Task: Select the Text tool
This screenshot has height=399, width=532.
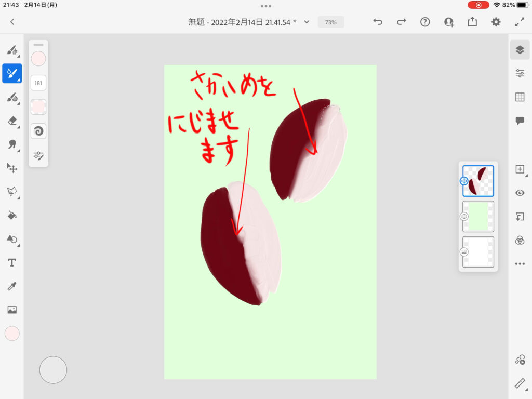Action: coord(11,263)
